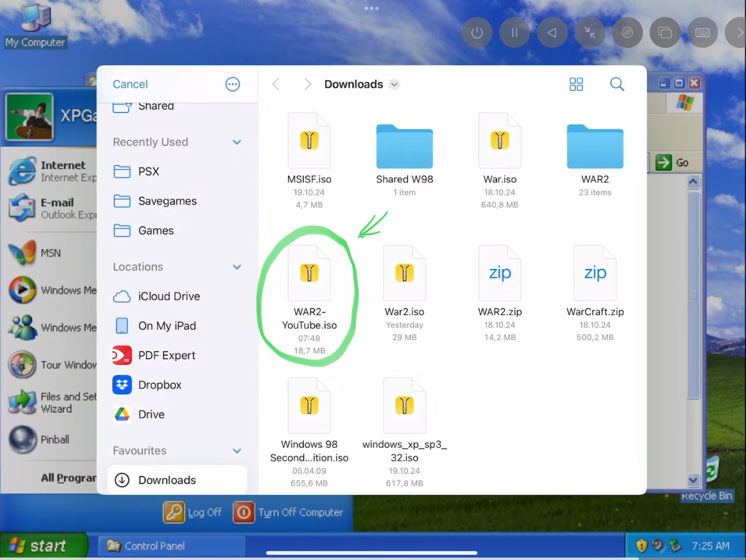746x560 pixels.
Task: Open the disc drive toolbar icon
Action: [x=627, y=33]
